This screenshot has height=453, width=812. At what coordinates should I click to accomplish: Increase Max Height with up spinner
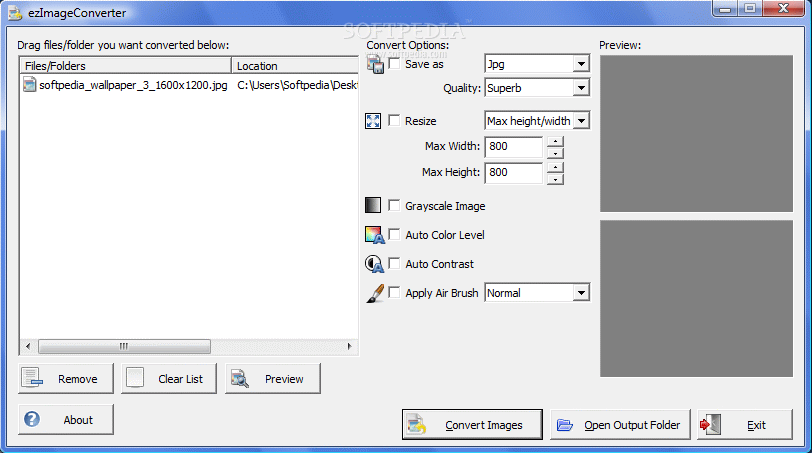click(x=555, y=167)
